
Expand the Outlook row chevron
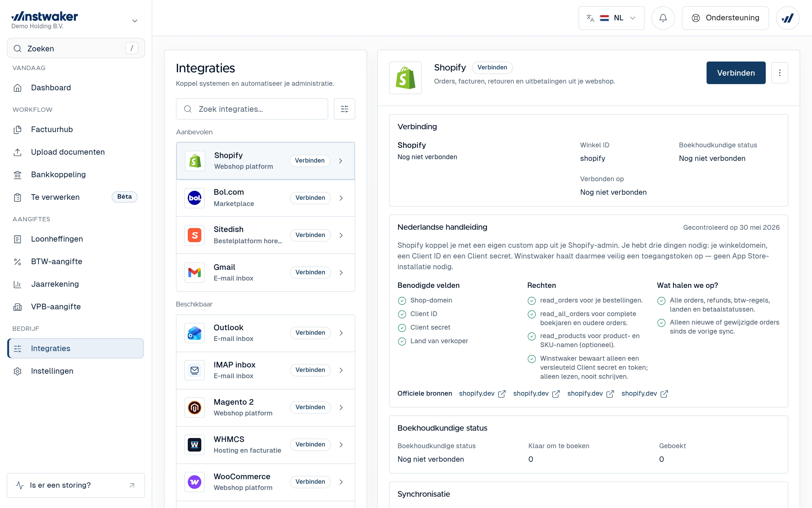341,333
